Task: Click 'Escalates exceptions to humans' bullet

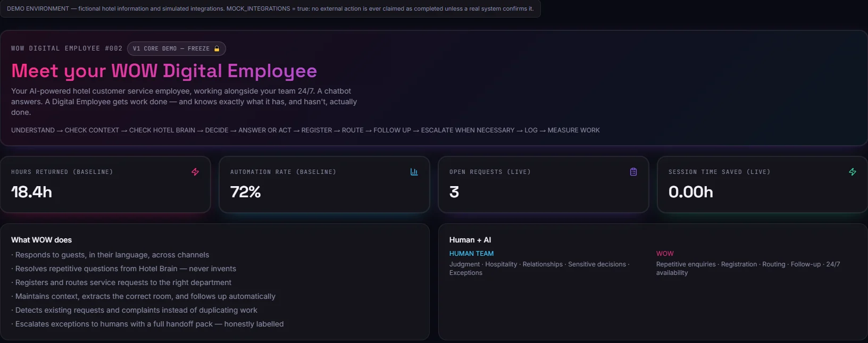Action: tap(147, 324)
